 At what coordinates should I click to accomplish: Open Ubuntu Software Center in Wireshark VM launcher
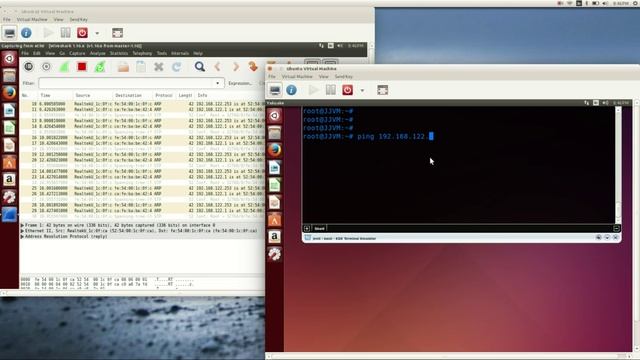(x=9, y=162)
